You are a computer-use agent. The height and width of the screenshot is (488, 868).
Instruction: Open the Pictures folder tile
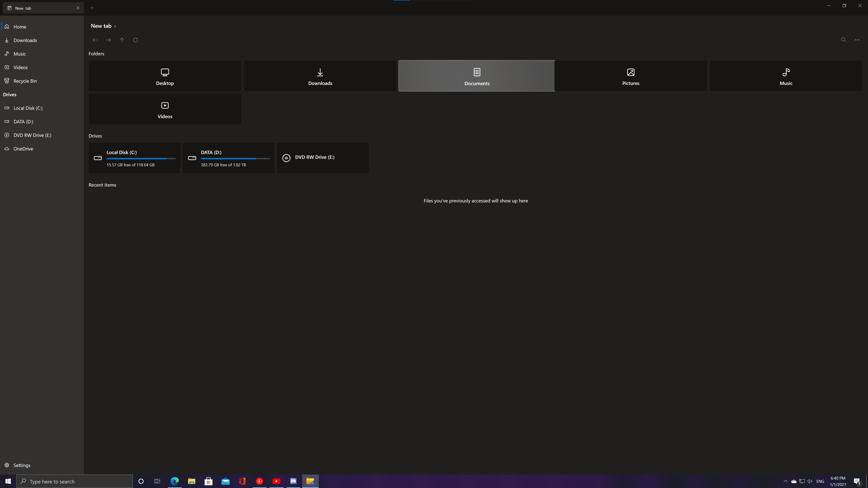630,76
